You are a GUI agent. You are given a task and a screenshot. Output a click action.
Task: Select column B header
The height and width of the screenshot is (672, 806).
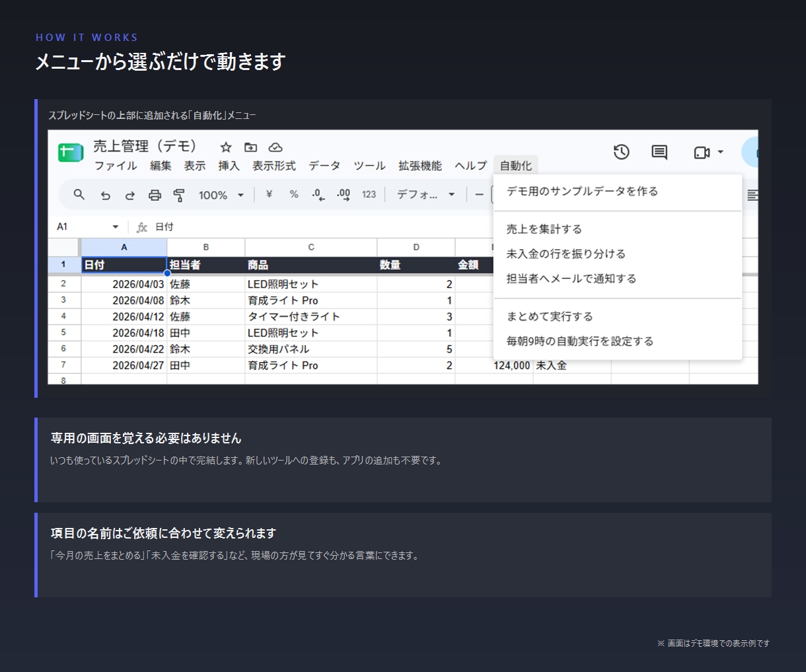[x=206, y=247]
